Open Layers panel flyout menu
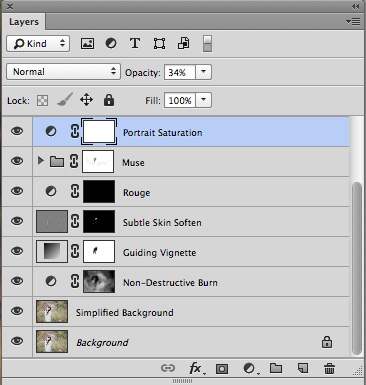Screen dimensions: 366x385 pos(353,22)
